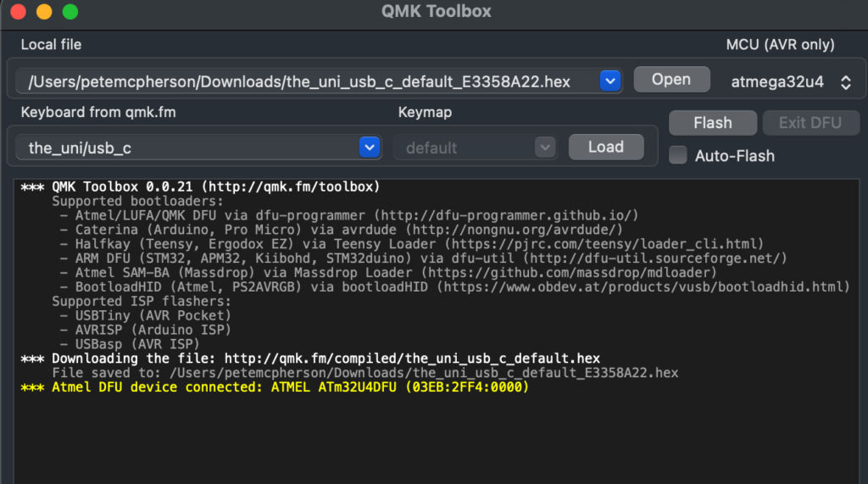Image resolution: width=868 pixels, height=484 pixels.
Task: Click the Local file label
Action: click(x=51, y=45)
